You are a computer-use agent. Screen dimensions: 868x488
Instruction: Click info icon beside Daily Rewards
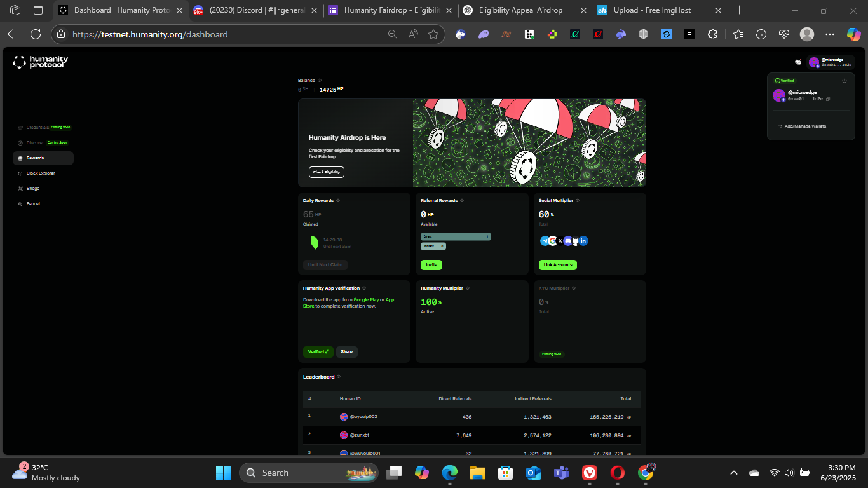click(x=338, y=201)
